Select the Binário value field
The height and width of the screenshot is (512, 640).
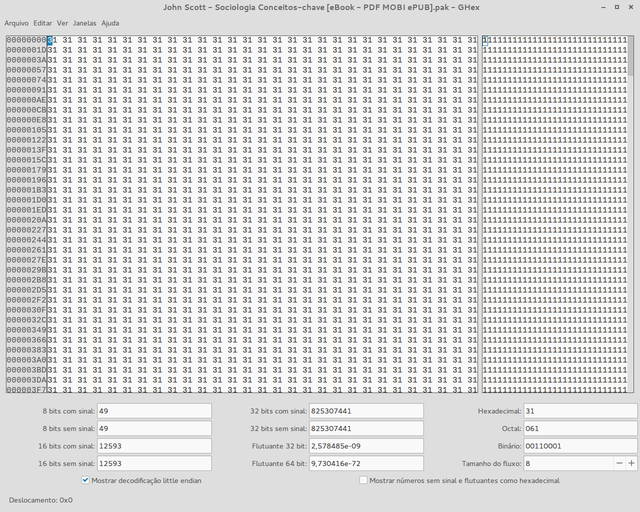(578, 446)
